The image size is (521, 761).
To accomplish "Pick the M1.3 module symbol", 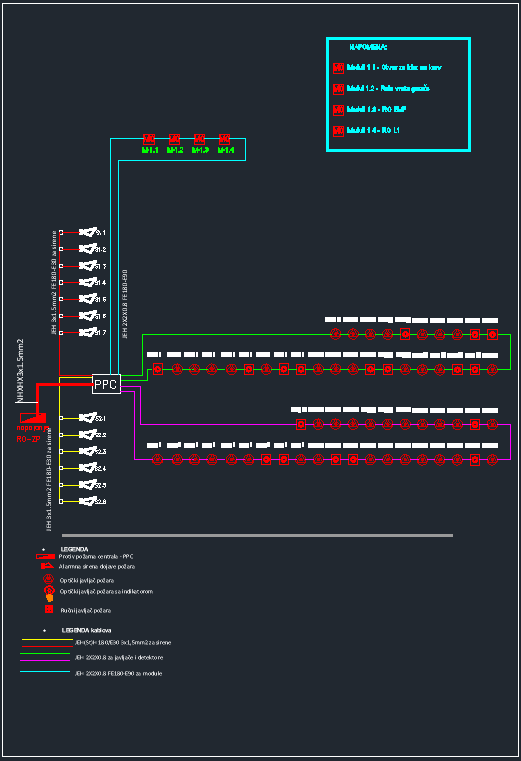I will [x=200, y=139].
